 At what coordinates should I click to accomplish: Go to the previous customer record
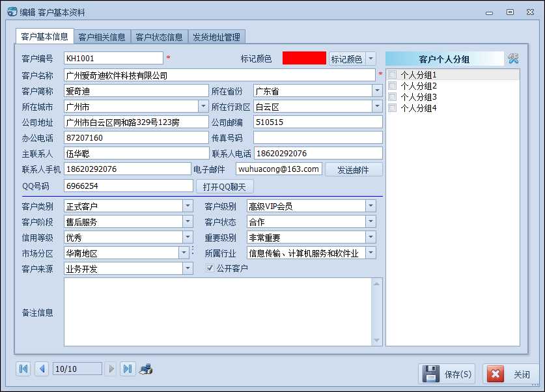[x=42, y=369]
